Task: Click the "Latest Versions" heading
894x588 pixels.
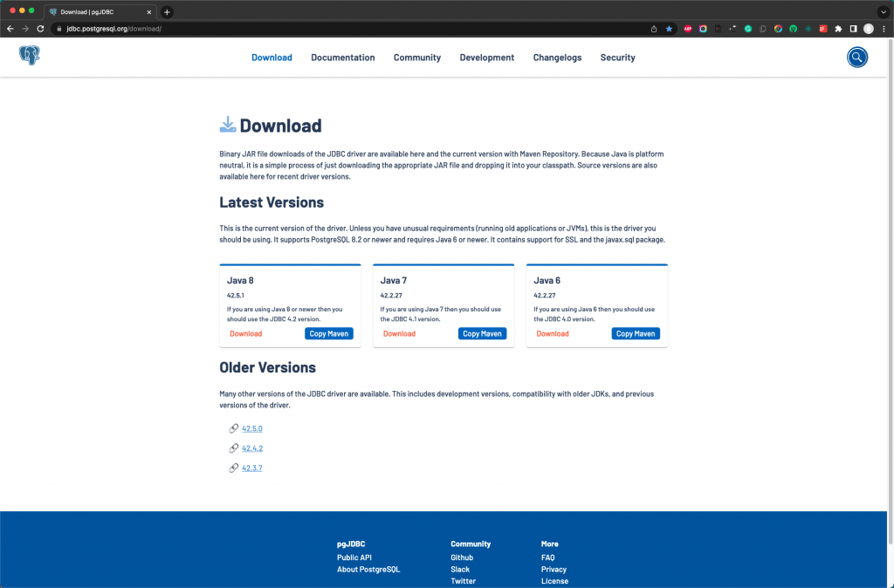Action: (272, 202)
